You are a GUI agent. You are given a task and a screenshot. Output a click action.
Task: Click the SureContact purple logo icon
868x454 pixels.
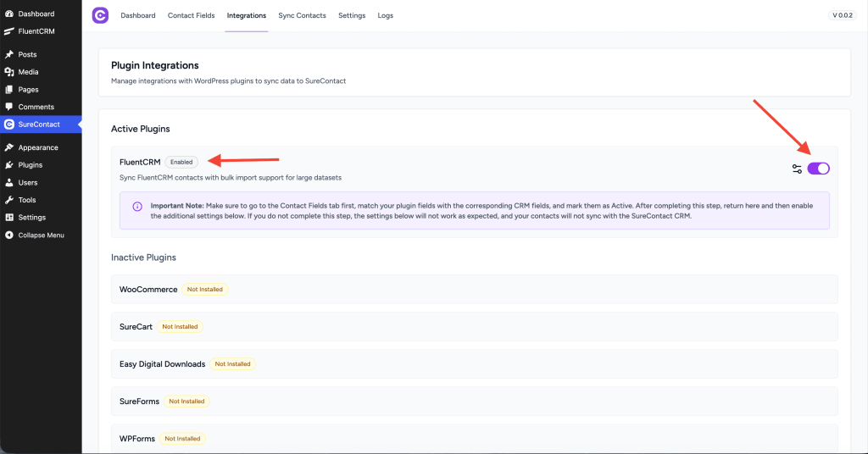[x=100, y=15]
